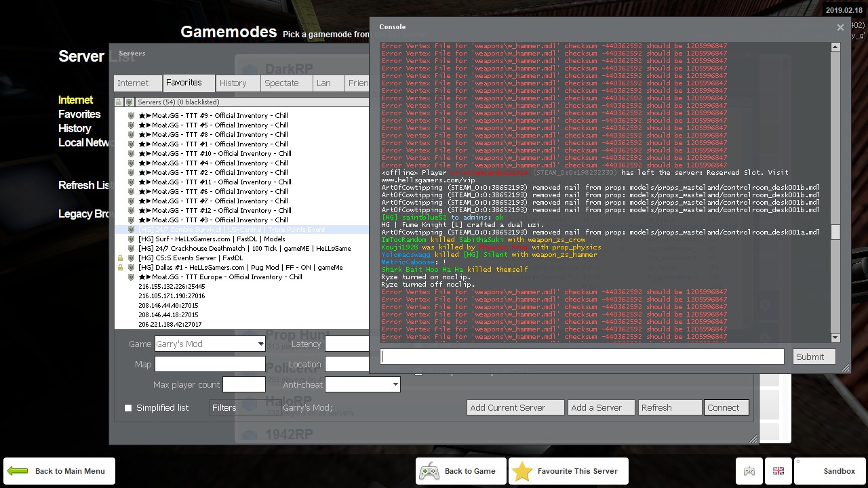The height and width of the screenshot is (488, 868).
Task: Click Back to Game
Action: point(461,471)
